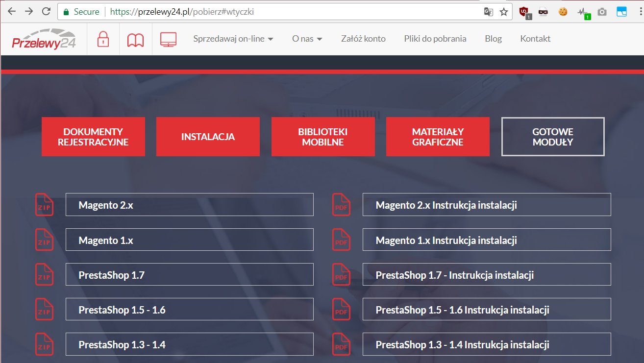Click the translate page icon in address bar
This screenshot has width=644, height=363.
click(x=488, y=12)
